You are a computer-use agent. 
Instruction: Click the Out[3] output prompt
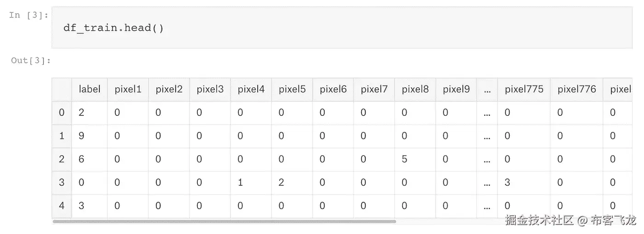(x=31, y=61)
